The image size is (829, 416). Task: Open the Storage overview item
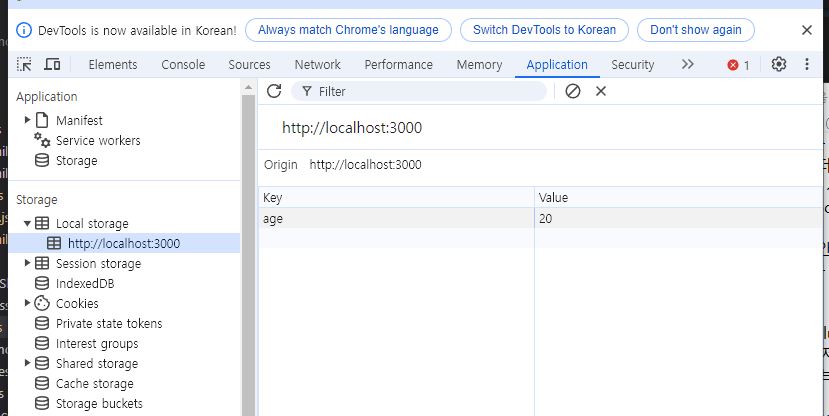click(76, 161)
